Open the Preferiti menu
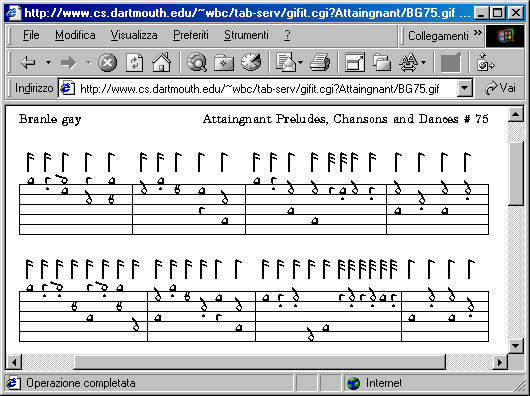Screen dimensions: 530x396 191,35
